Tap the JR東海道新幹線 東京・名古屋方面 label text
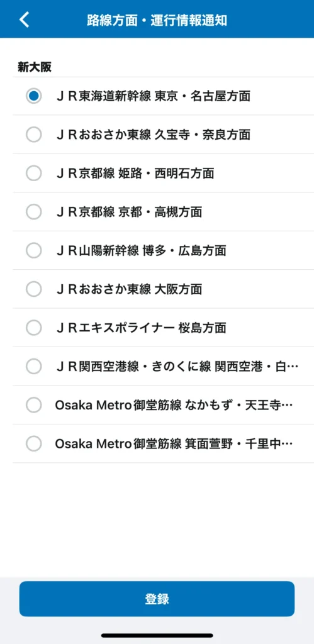 point(154,96)
